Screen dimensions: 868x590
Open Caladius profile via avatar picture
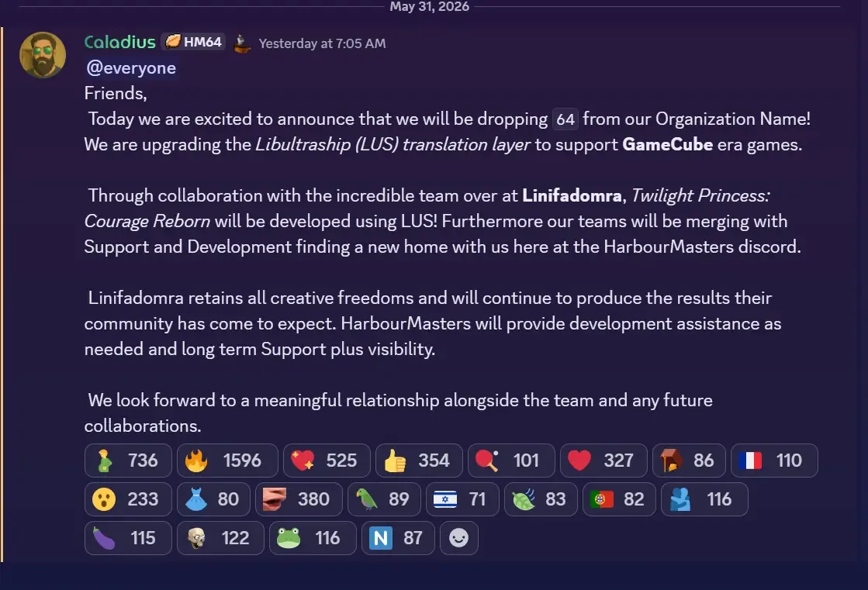point(43,55)
